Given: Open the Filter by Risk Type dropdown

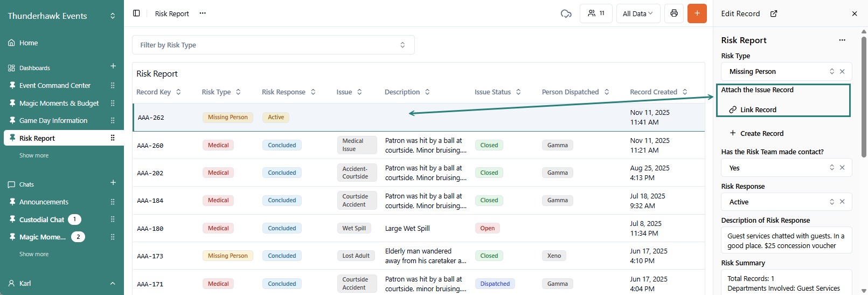Looking at the screenshot, I should (x=273, y=45).
